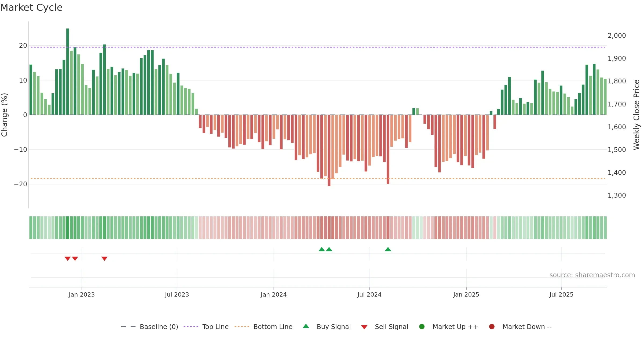The image size is (644, 362).
Task: Toggle the Top Line legend entry
Action: pyautogui.click(x=206, y=327)
